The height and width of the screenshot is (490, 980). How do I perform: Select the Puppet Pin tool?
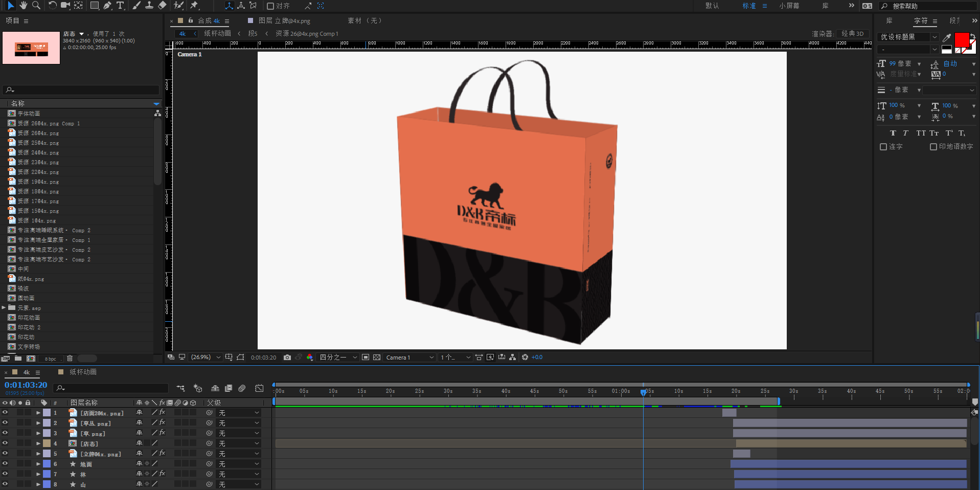(194, 6)
